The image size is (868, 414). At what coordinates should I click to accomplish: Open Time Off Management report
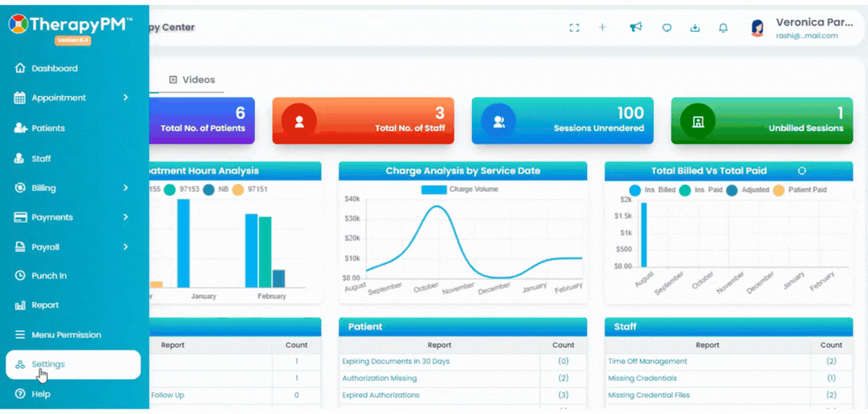coord(647,361)
